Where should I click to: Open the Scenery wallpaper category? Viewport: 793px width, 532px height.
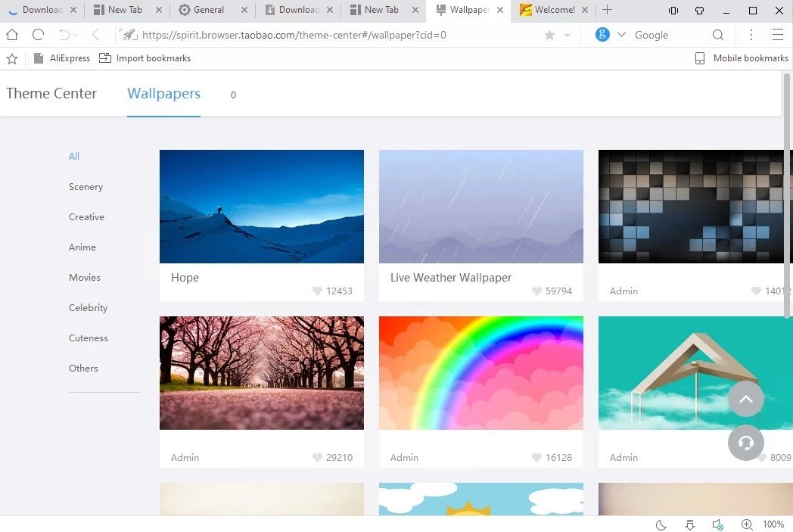[86, 187]
